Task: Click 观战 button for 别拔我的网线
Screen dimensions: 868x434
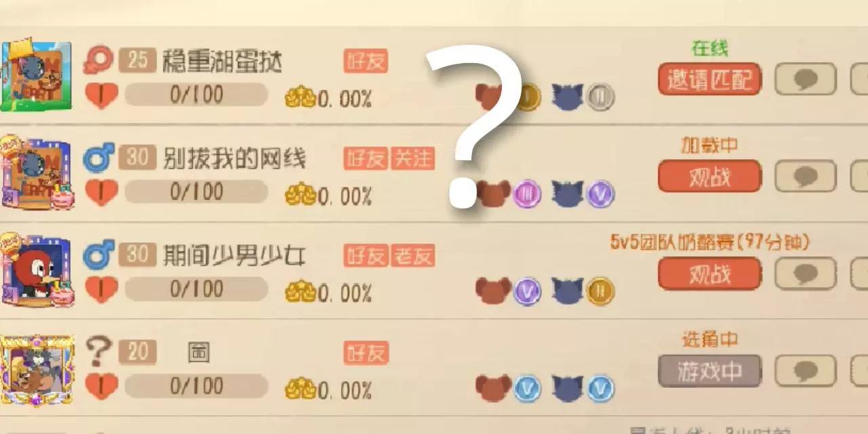Action: [709, 177]
